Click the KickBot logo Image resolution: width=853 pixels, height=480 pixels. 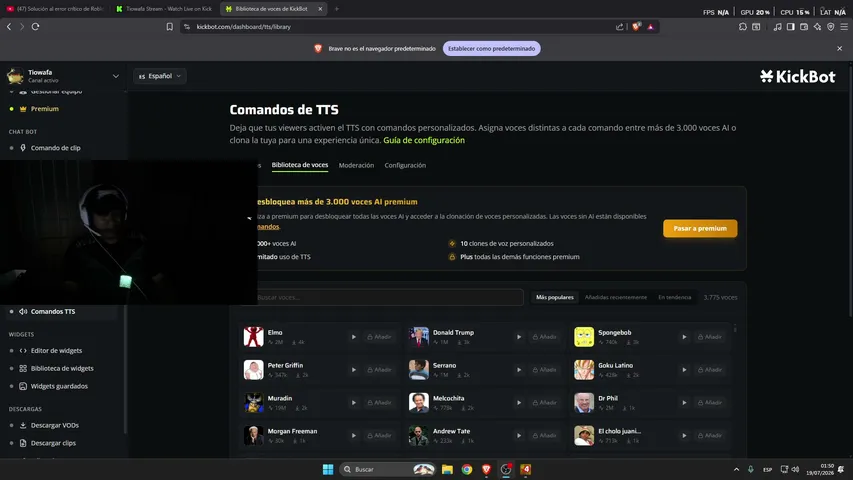[x=798, y=77]
